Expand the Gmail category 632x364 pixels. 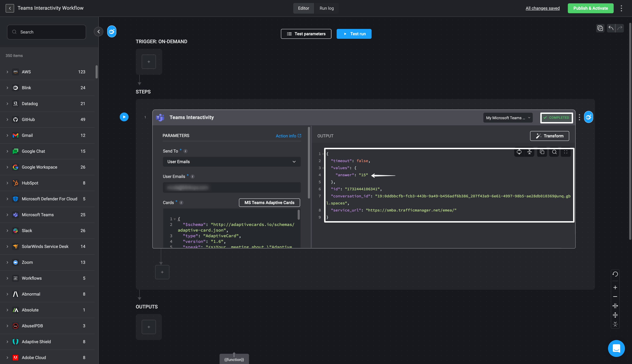7,135
